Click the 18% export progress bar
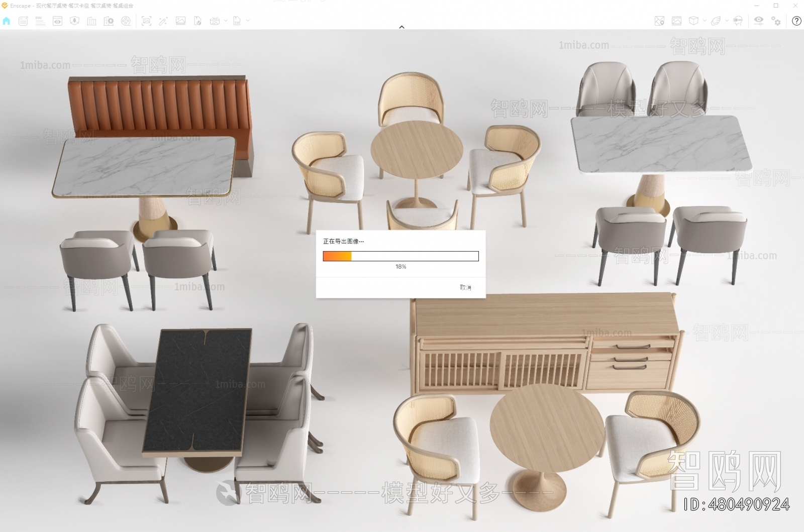804x532 pixels. pos(400,256)
